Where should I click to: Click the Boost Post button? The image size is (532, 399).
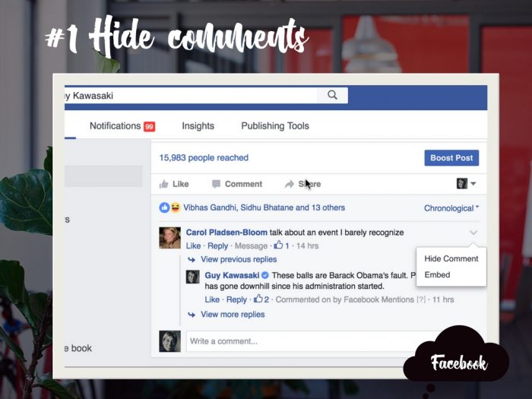(x=451, y=158)
